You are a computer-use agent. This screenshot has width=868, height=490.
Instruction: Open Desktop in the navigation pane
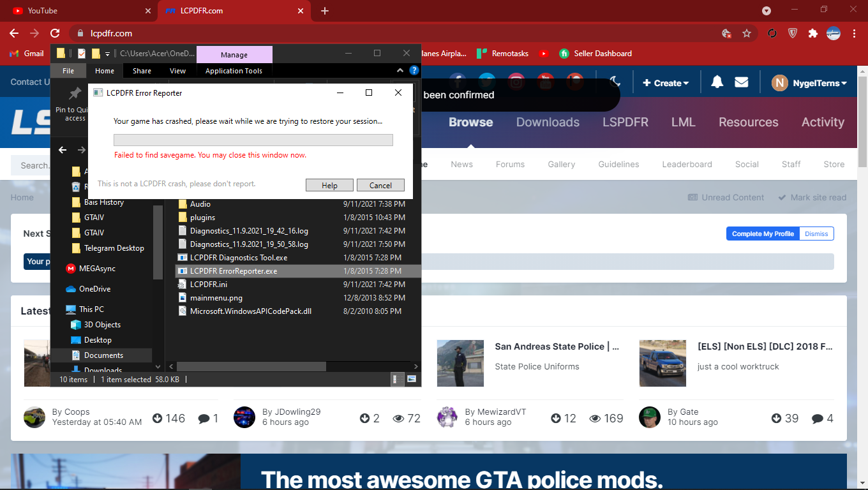click(x=98, y=340)
